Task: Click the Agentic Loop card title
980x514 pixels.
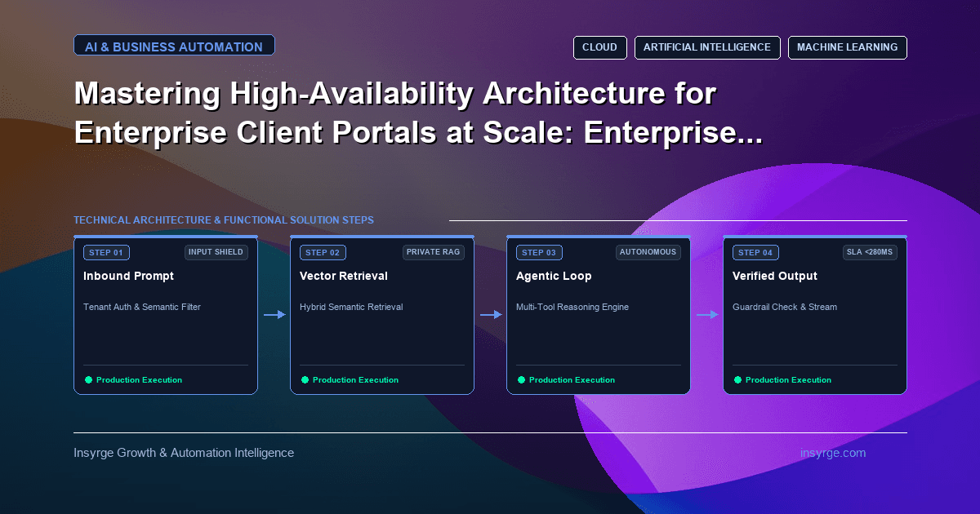Action: [554, 276]
